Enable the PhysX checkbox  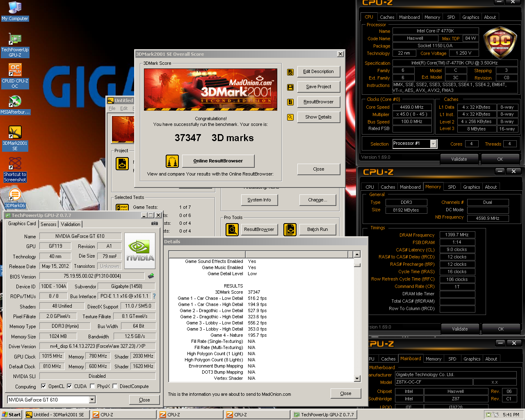(x=92, y=386)
